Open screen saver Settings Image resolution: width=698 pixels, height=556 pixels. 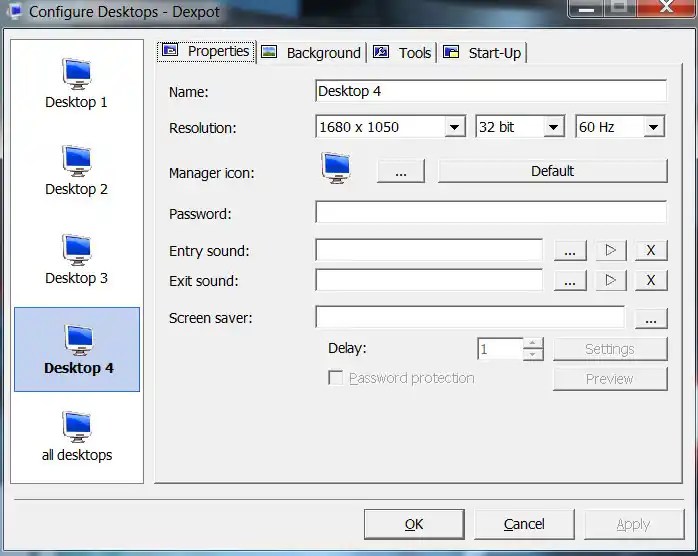click(x=610, y=349)
